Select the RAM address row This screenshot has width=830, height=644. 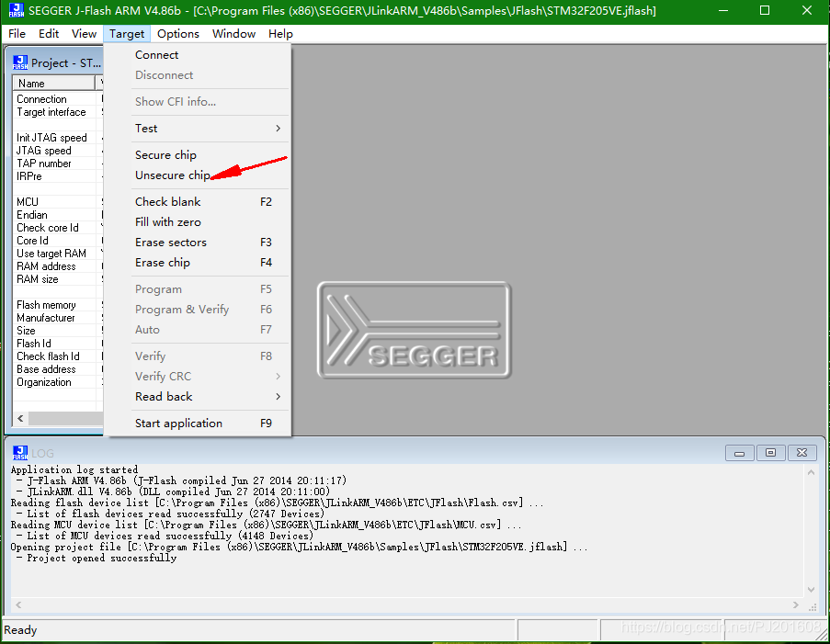click(x=58, y=266)
